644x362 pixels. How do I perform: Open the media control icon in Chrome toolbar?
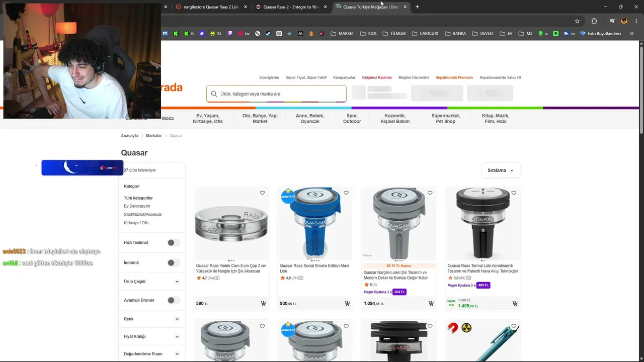point(612,21)
